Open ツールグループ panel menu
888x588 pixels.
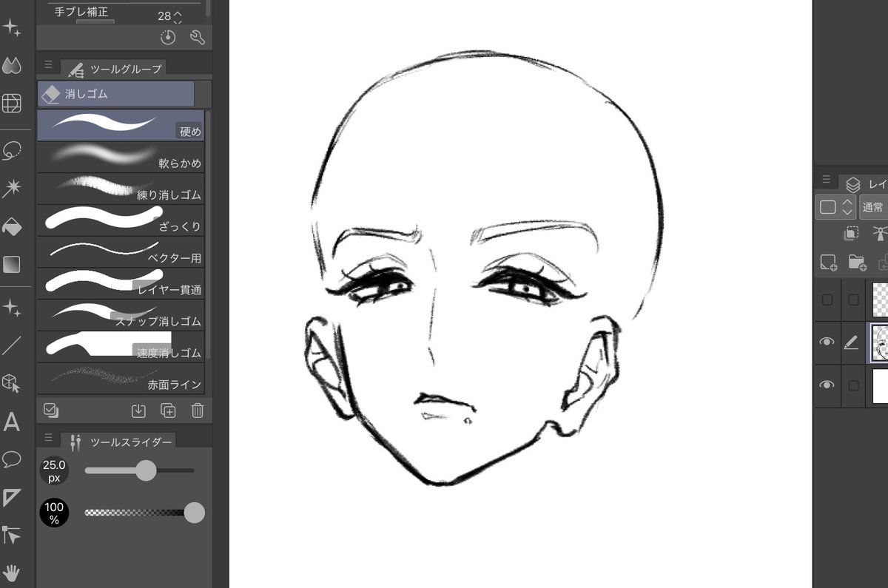pos(48,64)
